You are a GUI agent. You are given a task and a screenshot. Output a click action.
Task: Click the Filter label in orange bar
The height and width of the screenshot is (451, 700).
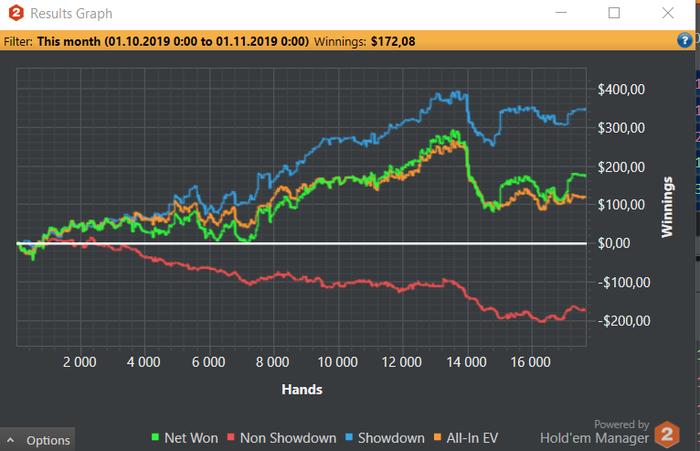point(18,42)
